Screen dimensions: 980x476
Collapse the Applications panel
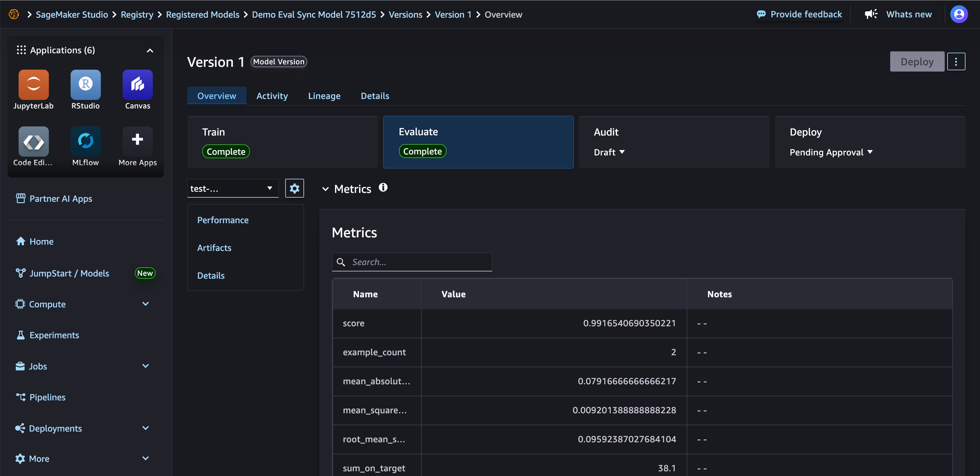[150, 50]
